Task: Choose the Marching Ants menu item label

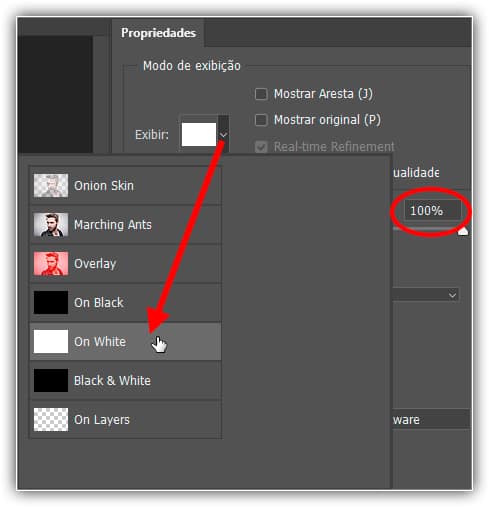Action: click(113, 225)
